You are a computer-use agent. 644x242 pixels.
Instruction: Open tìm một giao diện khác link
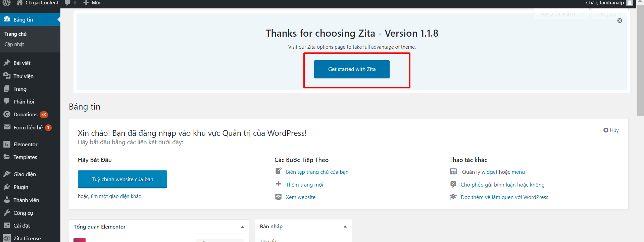(x=116, y=196)
